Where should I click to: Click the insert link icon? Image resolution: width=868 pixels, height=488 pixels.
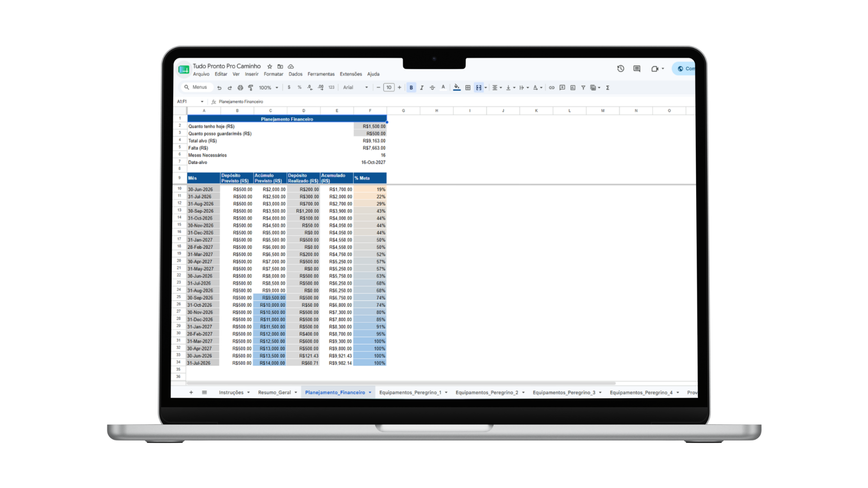(x=552, y=88)
